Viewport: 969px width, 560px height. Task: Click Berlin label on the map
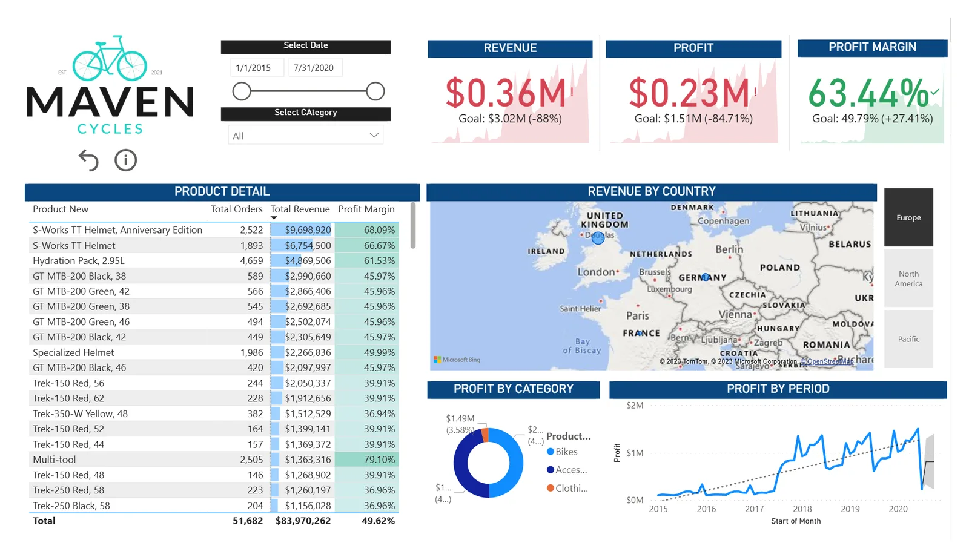pyautogui.click(x=729, y=249)
